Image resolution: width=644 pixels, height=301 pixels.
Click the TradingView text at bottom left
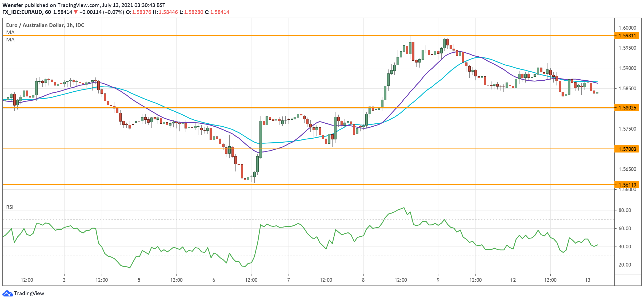coord(29,293)
